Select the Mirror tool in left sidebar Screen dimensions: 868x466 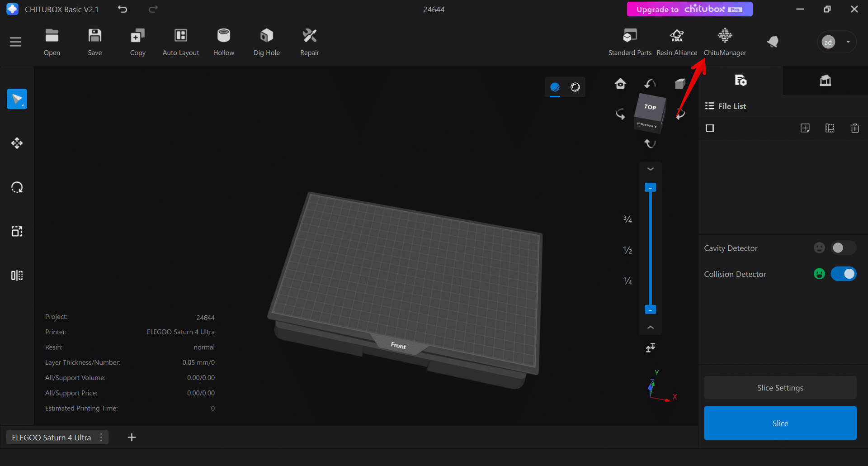pyautogui.click(x=17, y=276)
